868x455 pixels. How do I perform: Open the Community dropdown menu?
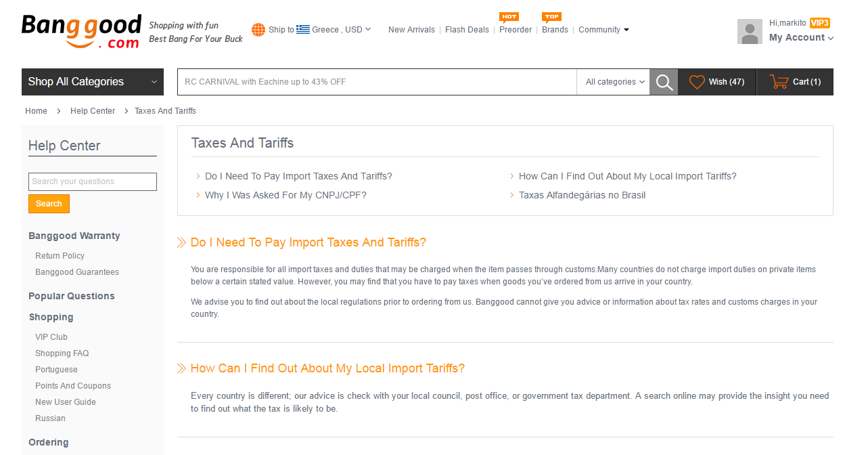(603, 30)
